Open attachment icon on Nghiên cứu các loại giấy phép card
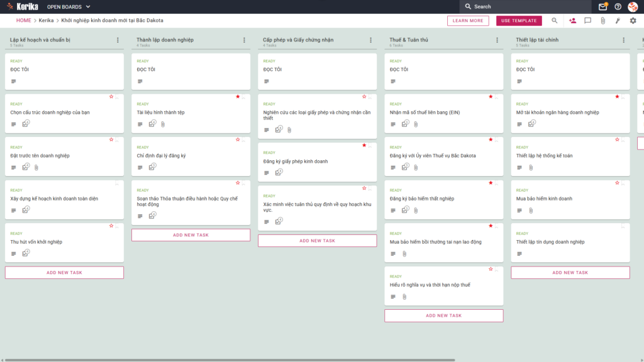Screen dimensions: 644x362 (x=289, y=129)
